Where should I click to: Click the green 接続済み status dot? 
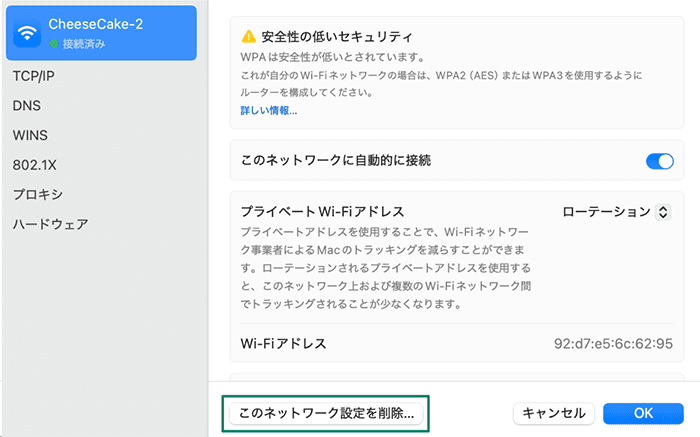(x=54, y=44)
